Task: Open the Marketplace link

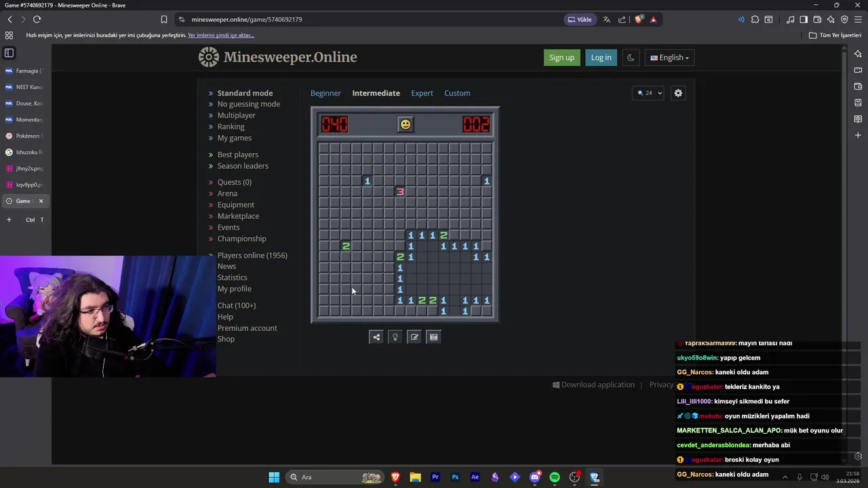Action: click(238, 216)
